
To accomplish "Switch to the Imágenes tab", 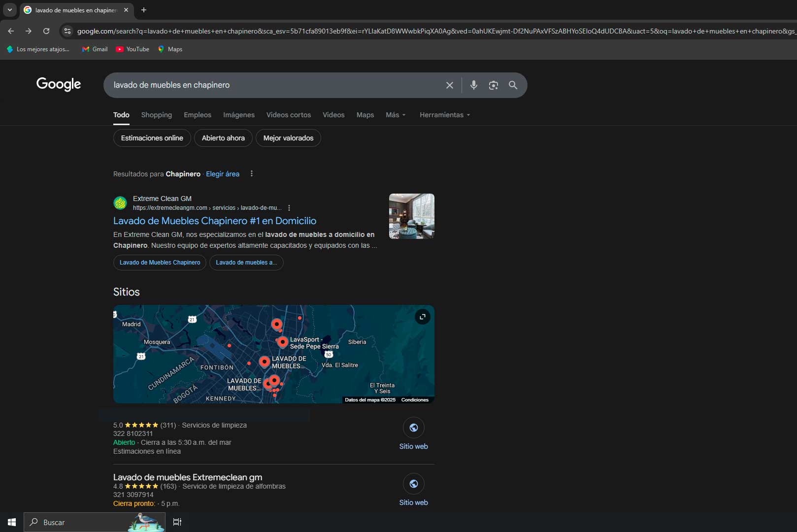I will tap(239, 115).
